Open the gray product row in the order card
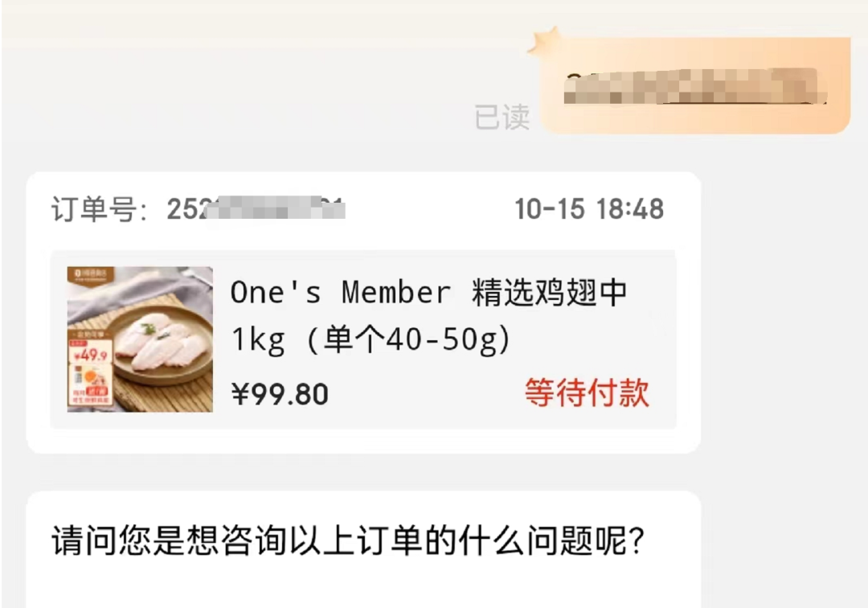 pyautogui.click(x=363, y=339)
